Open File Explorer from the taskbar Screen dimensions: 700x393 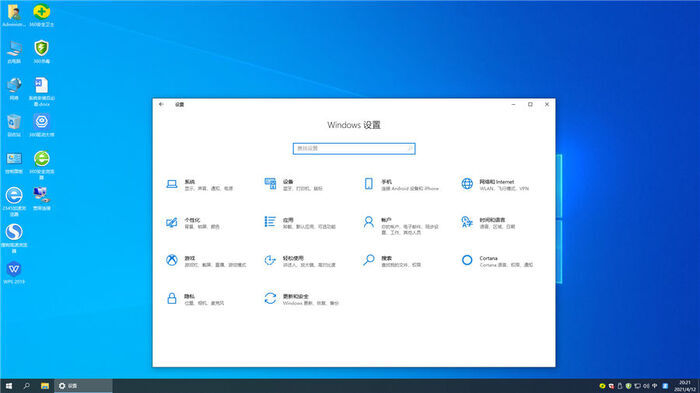[45, 386]
